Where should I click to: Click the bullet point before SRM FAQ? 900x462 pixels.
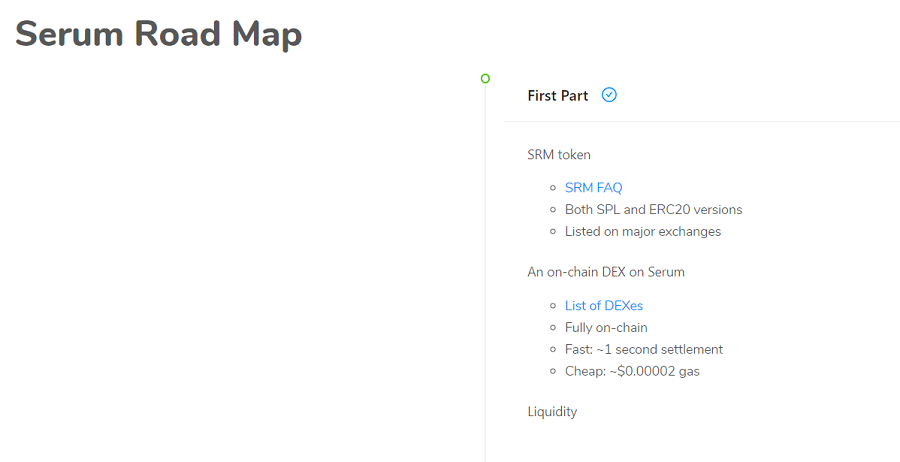pyautogui.click(x=554, y=188)
